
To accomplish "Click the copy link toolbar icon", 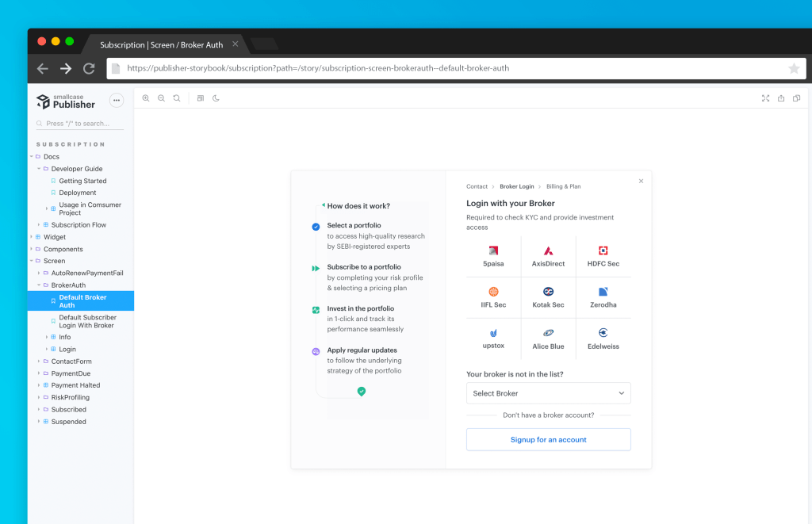I will pyautogui.click(x=796, y=98).
